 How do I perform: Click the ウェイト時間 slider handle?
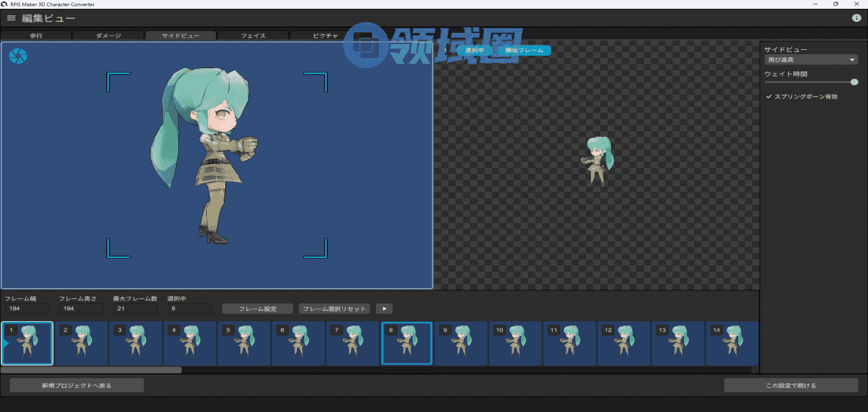click(854, 82)
